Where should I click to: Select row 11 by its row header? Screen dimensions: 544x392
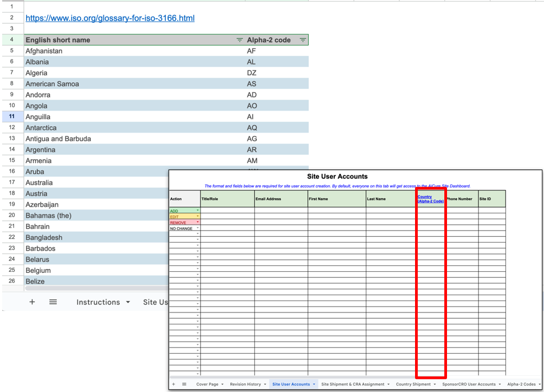tap(12, 116)
